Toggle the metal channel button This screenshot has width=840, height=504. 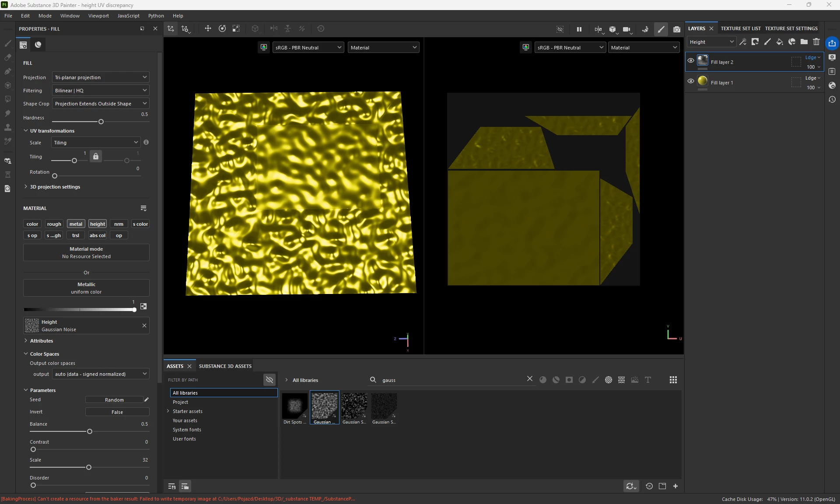(76, 224)
